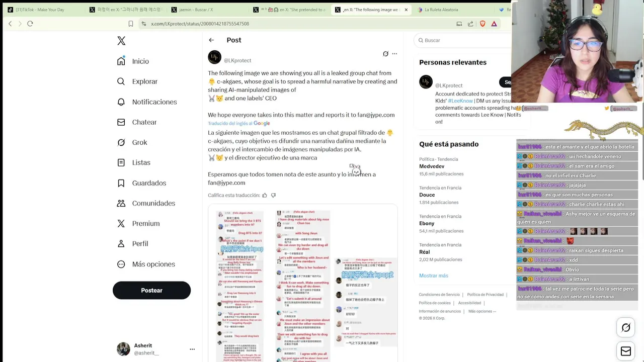The width and height of the screenshot is (644, 362).
Task: Click the floating Grok button
Action: tap(626, 328)
